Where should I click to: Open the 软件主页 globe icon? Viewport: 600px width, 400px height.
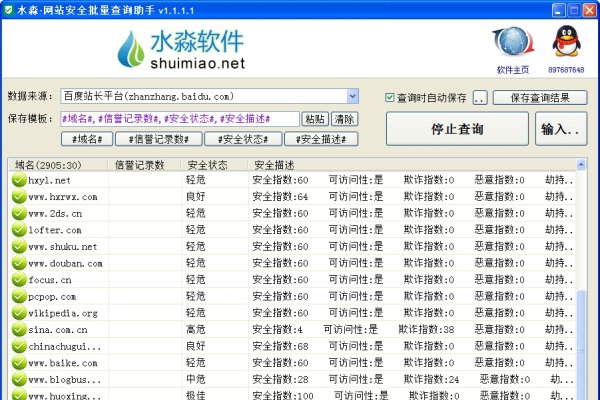pos(513,42)
